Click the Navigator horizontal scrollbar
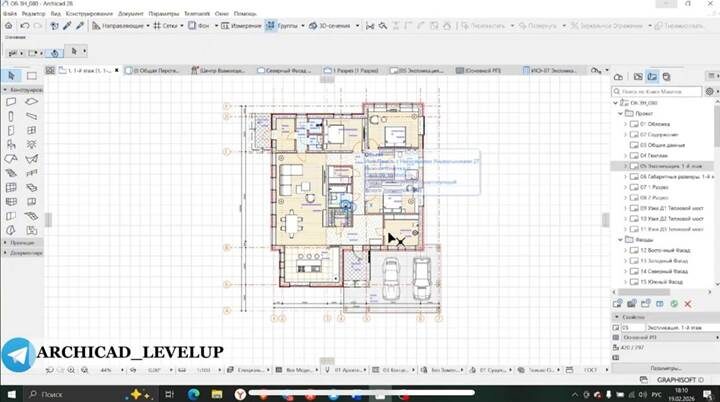 coord(644,292)
